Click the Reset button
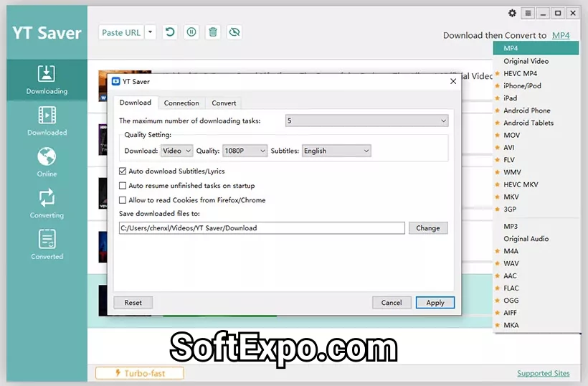The width and height of the screenshot is (588, 386). tap(133, 302)
